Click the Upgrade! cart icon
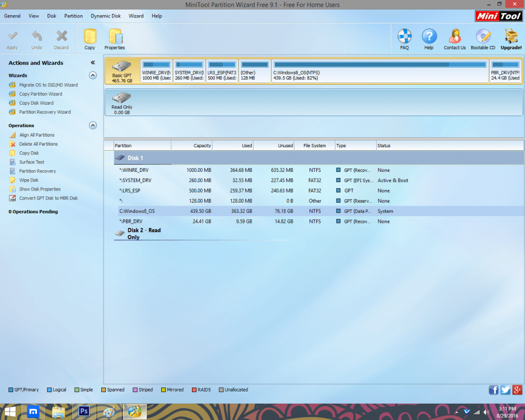This screenshot has width=525, height=420. (x=511, y=36)
